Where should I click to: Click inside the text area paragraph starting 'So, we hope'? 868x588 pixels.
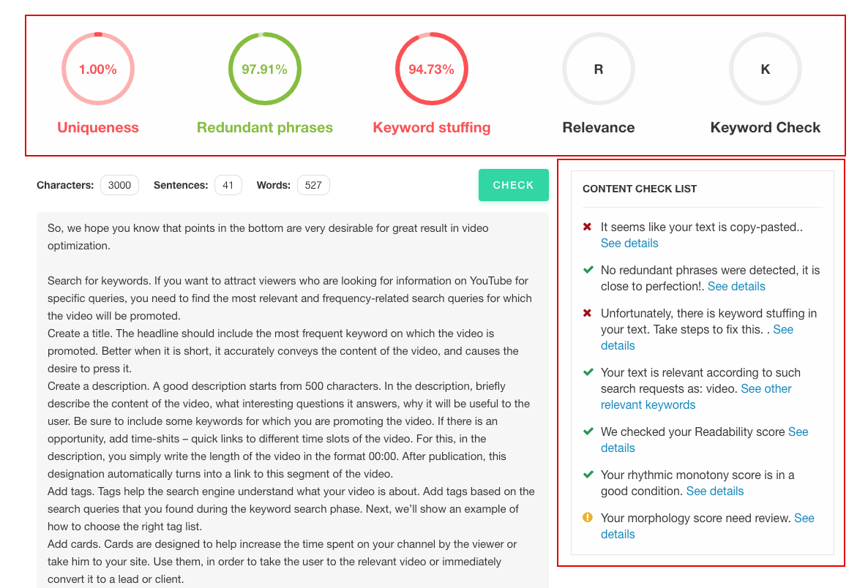268,237
